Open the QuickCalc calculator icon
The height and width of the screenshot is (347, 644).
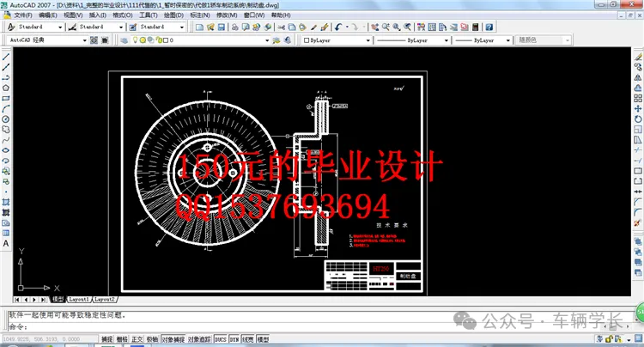pos(475,27)
